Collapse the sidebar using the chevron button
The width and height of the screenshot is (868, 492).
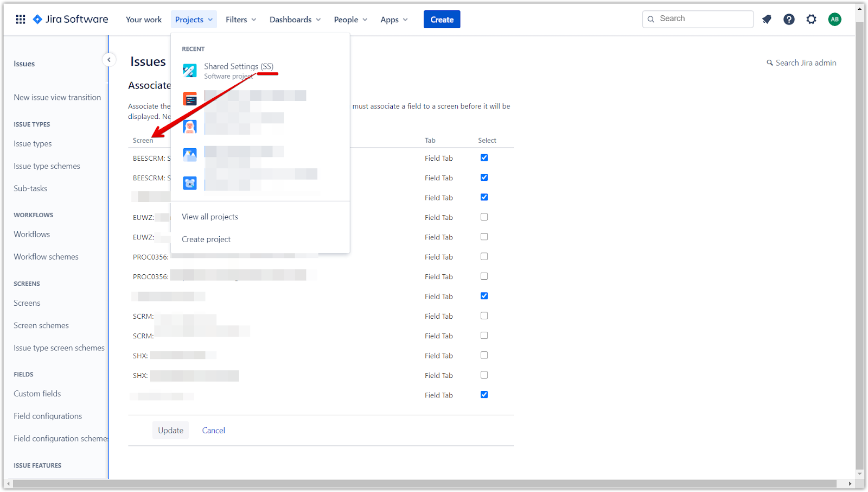[109, 60]
